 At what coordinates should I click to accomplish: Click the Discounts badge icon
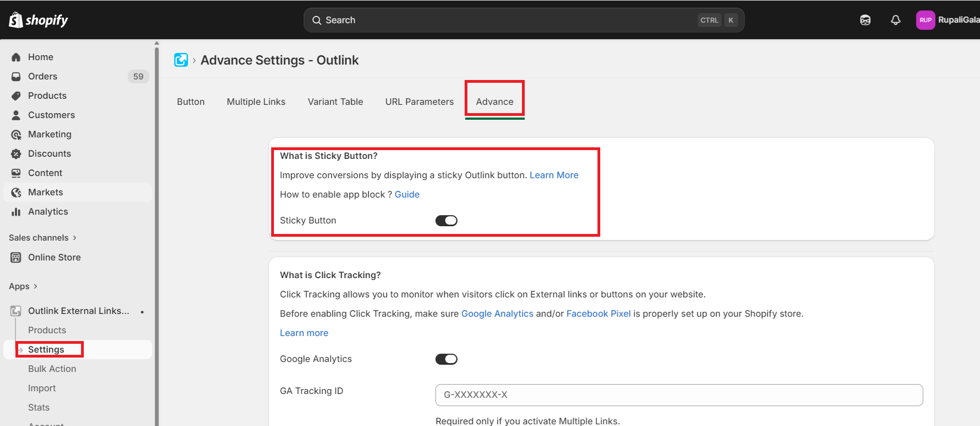(16, 153)
